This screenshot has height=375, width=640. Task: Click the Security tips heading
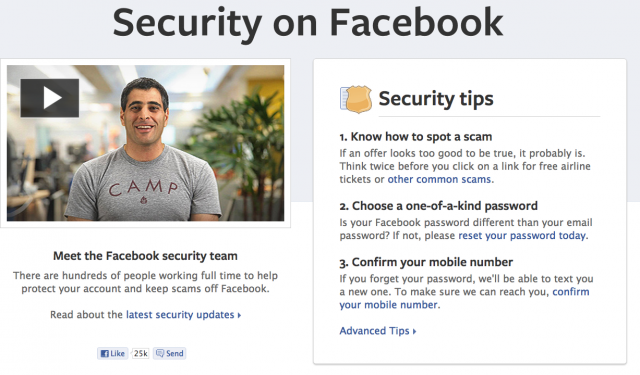436,99
